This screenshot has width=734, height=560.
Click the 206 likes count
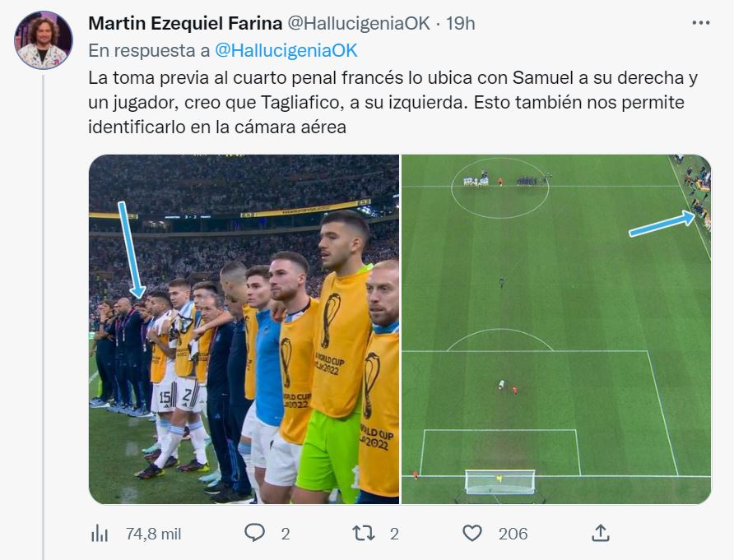click(513, 534)
